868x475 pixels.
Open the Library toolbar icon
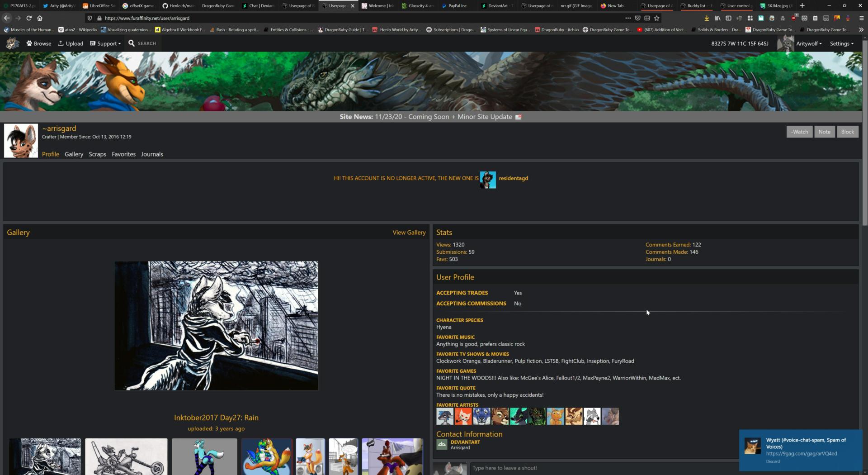(x=717, y=18)
